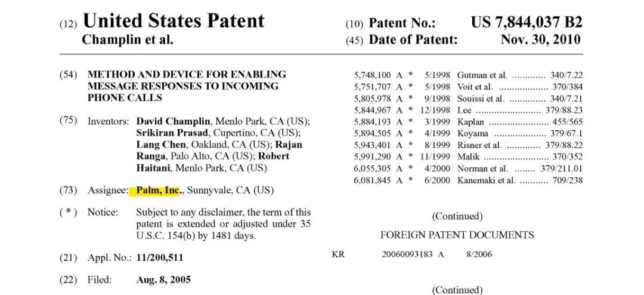Click cited patent 5,844,967 by Lee

click(x=372, y=110)
